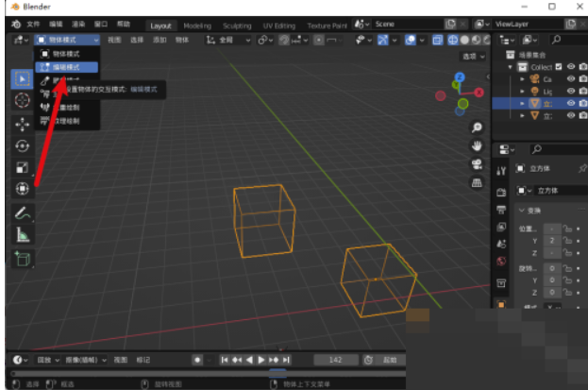Toggle show overlays button
This screenshot has height=390, width=588.
point(411,40)
